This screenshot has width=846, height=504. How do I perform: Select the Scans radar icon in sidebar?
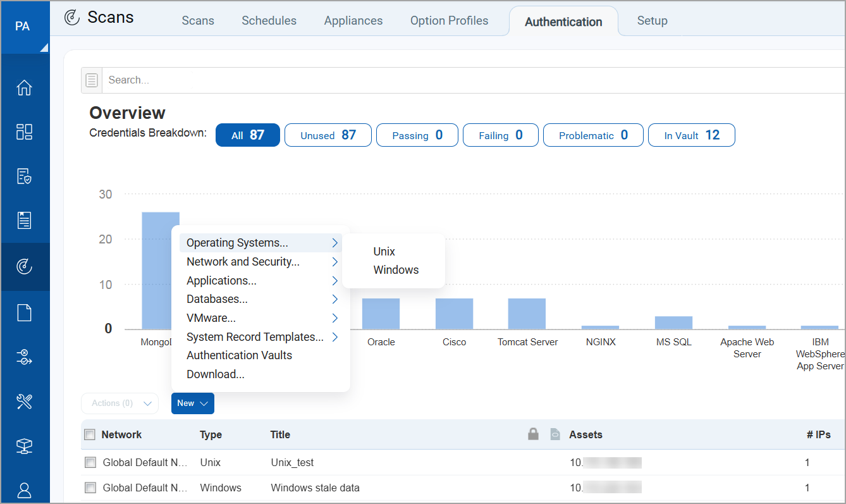tap(24, 267)
